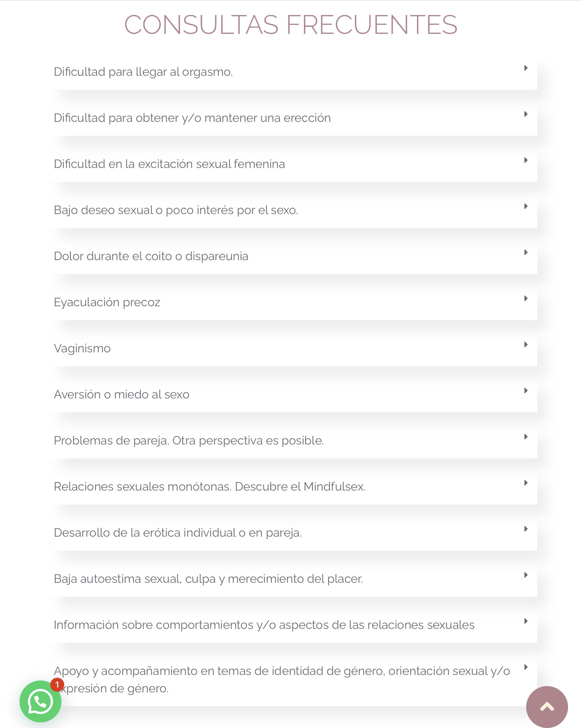The image size is (582, 728).
Task: Click arrow icon beside Eyaculación precoz
Action: (x=525, y=299)
